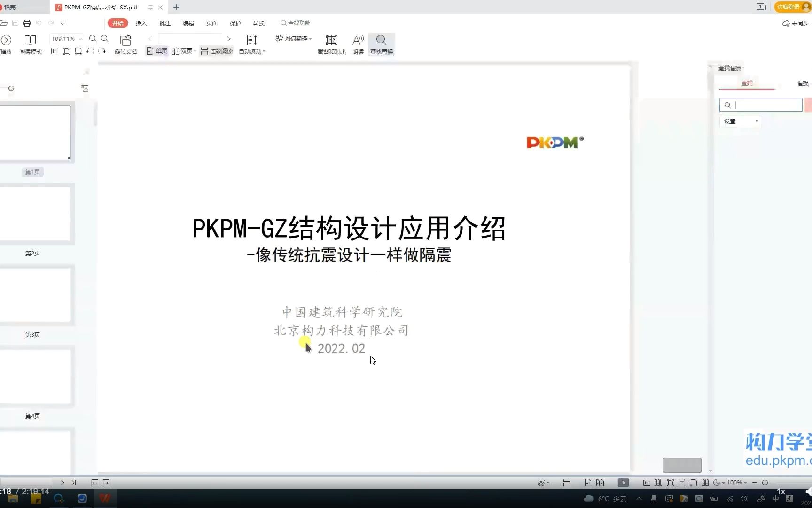Open the settings (设置) dropdown in find panel
The image size is (812, 508).
[740, 121]
